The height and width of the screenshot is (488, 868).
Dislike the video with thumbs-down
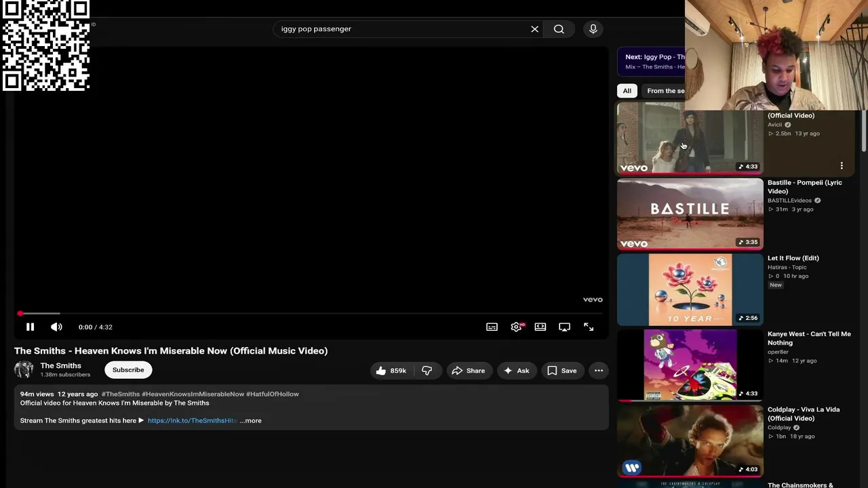point(427,371)
